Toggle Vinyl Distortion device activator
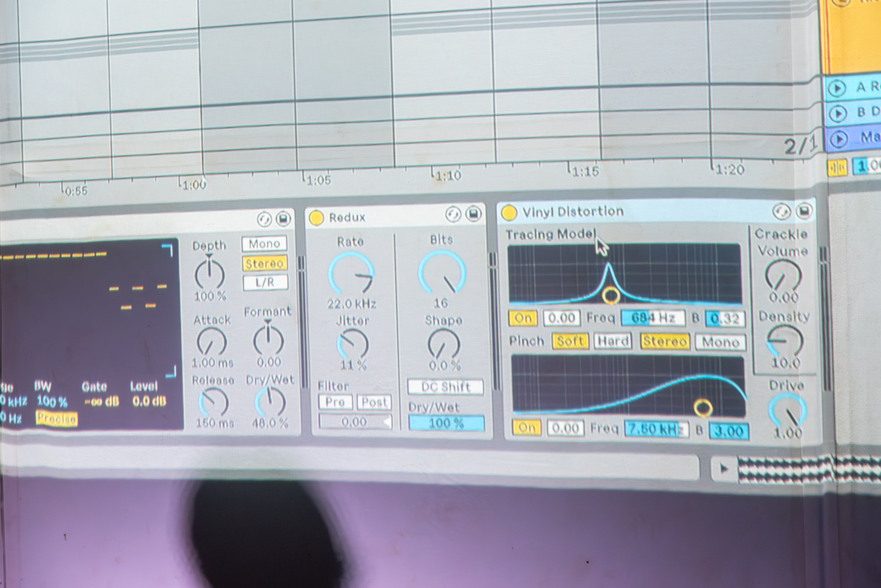 (509, 212)
